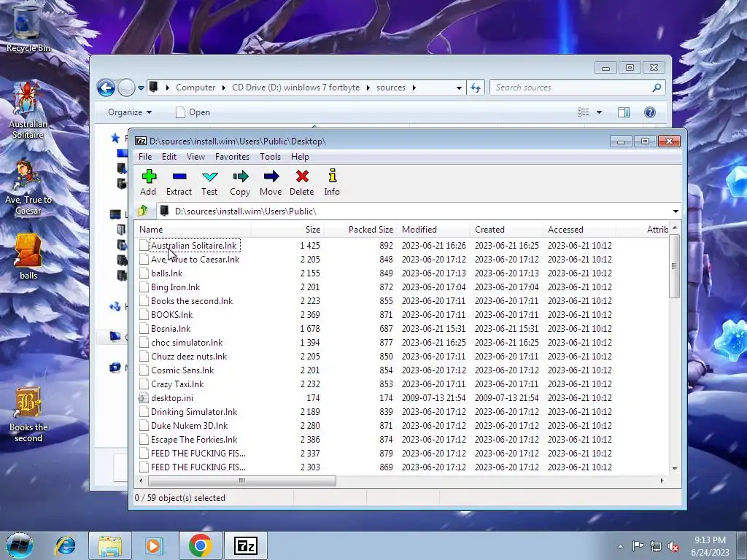Open the File menu in 7-Zip
747x560 pixels.
click(x=145, y=157)
